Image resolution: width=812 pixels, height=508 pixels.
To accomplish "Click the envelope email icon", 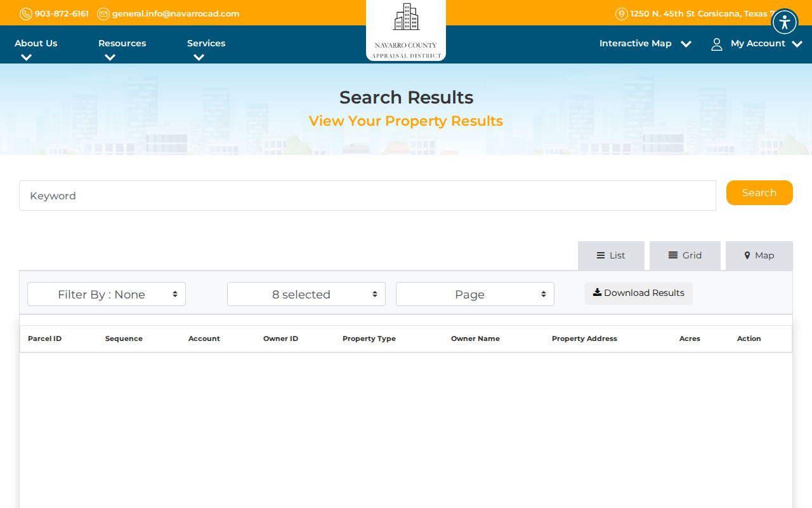I will pyautogui.click(x=103, y=14).
